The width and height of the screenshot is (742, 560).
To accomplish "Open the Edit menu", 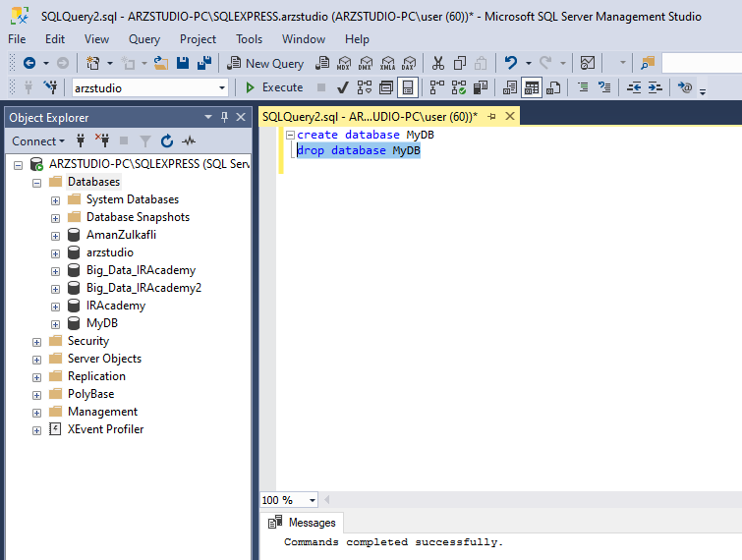I will (55, 38).
